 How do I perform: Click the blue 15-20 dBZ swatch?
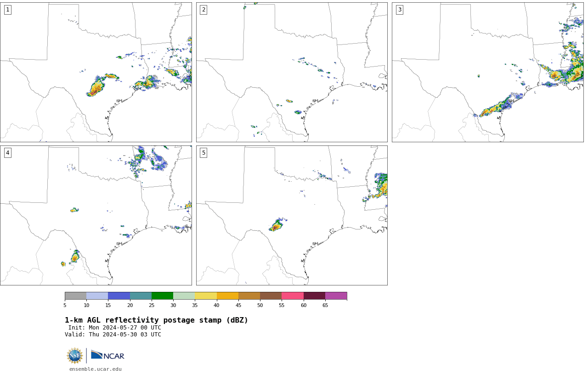[119, 296]
